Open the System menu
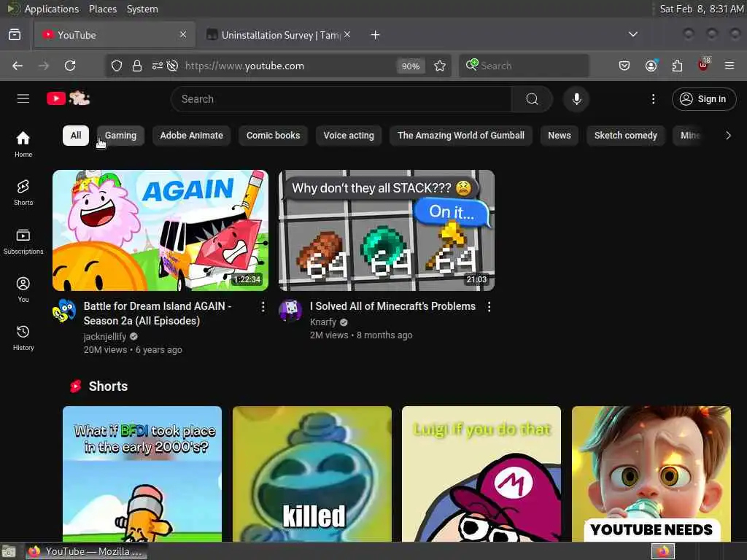 (x=142, y=9)
